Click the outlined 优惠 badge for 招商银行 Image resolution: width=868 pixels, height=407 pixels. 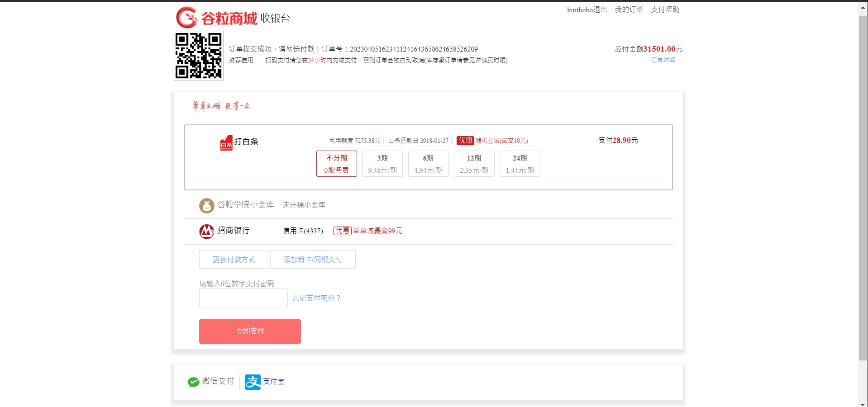pyautogui.click(x=343, y=231)
